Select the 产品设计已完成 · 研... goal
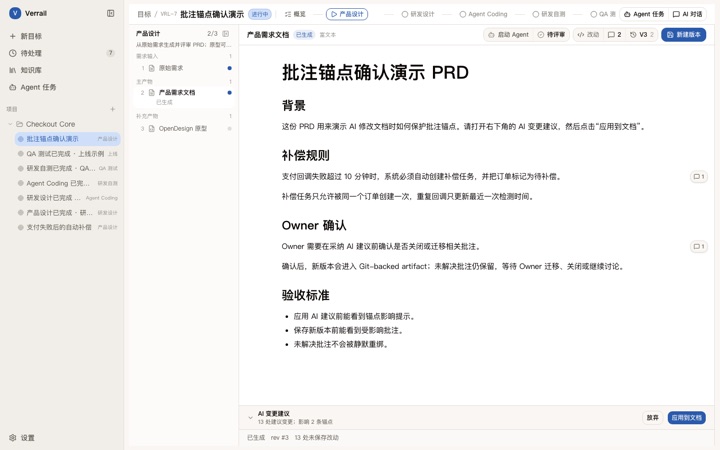The height and width of the screenshot is (450, 720). click(x=68, y=212)
